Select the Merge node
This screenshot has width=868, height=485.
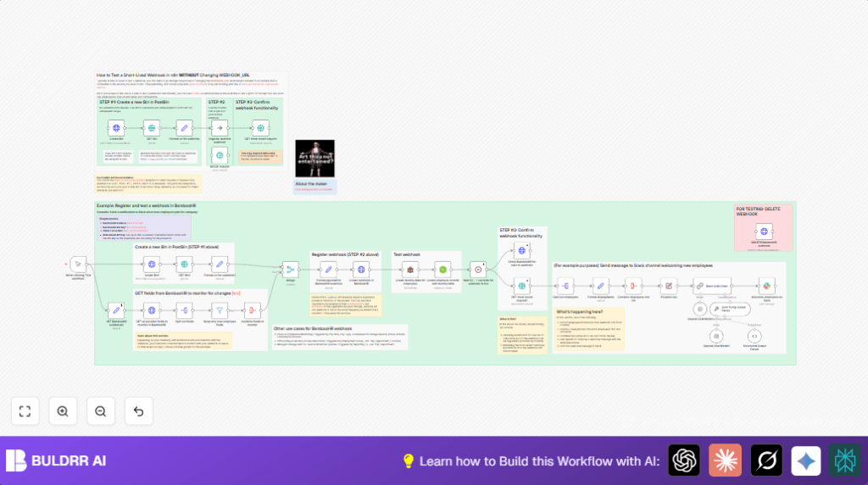(291, 269)
